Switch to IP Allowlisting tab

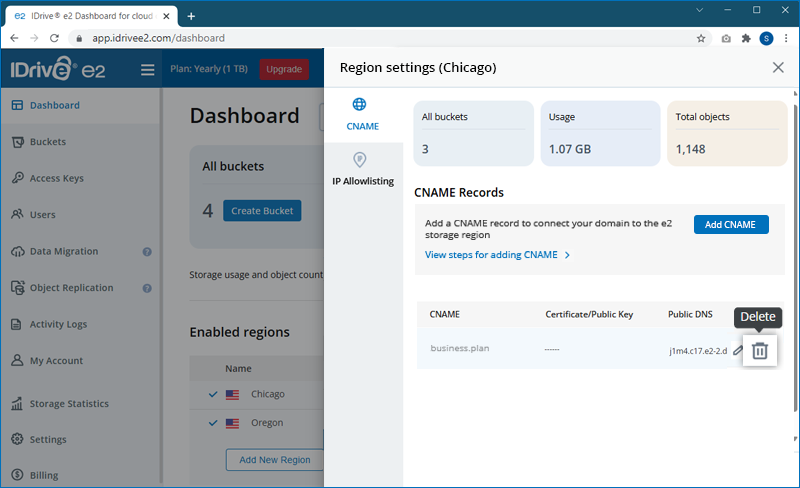point(362,169)
